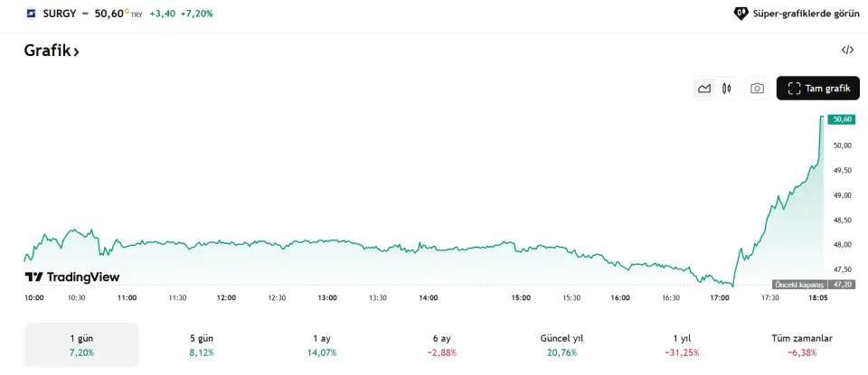The width and height of the screenshot is (868, 375).
Task: Select the 1 gün range tab
Action: (x=81, y=345)
